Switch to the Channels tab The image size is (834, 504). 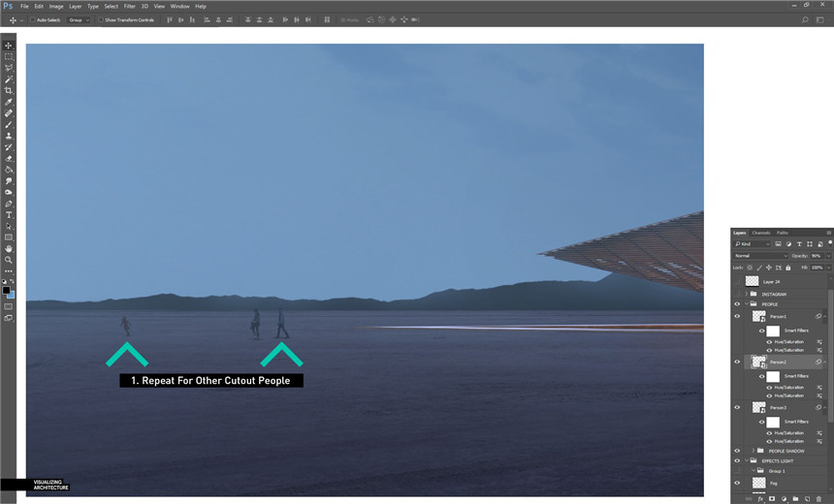point(761,233)
